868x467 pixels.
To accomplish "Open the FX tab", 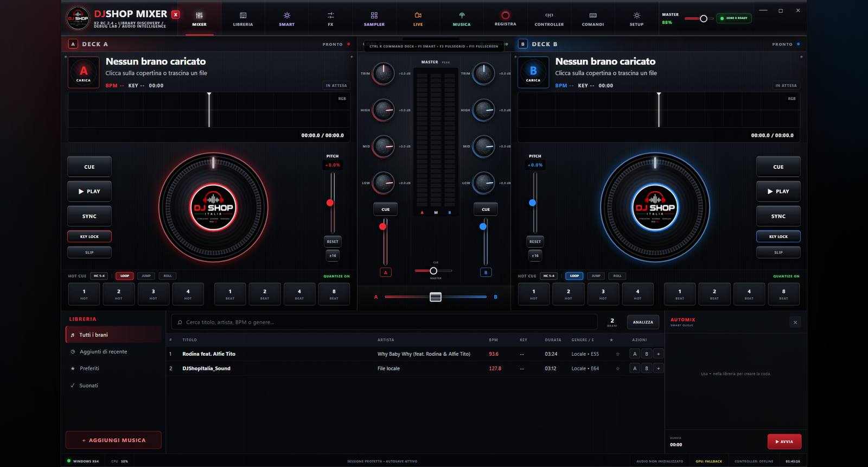I will point(330,18).
